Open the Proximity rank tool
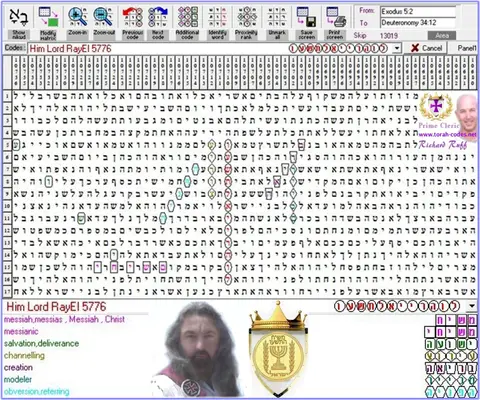Image resolution: width=480 pixels, height=400 pixels. 246,17
